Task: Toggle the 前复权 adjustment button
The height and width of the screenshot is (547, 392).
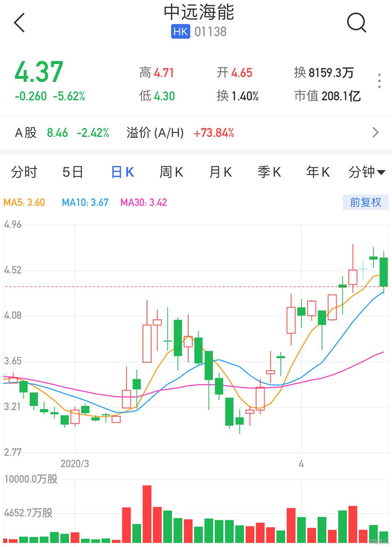Action: [x=365, y=202]
